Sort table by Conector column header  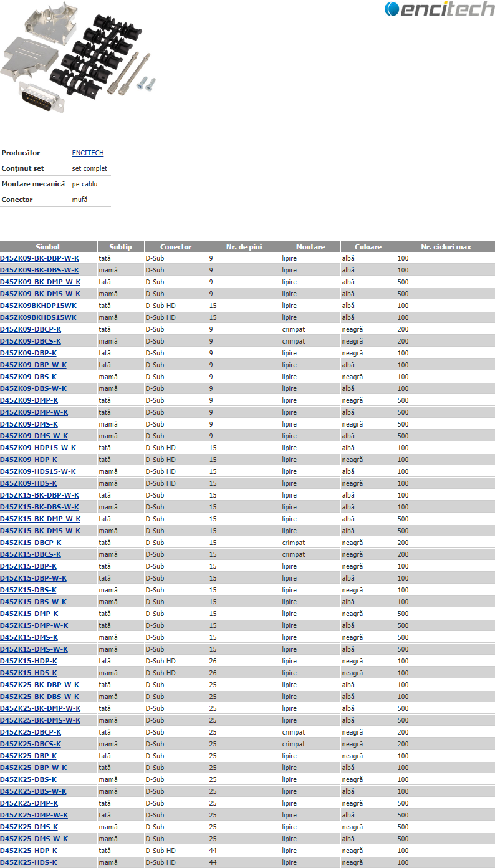pos(176,247)
